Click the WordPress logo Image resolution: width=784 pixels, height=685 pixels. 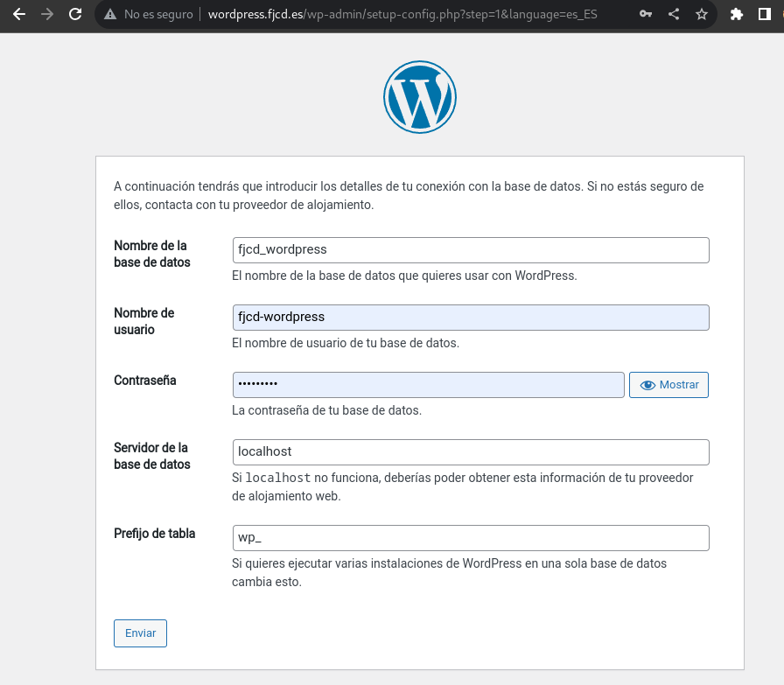click(420, 97)
